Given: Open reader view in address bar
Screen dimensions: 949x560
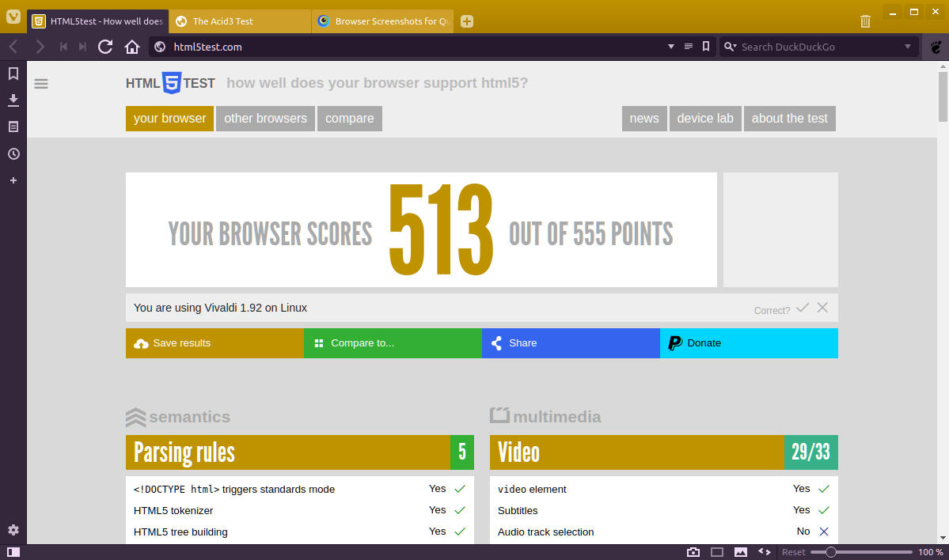Looking at the screenshot, I should coord(688,47).
